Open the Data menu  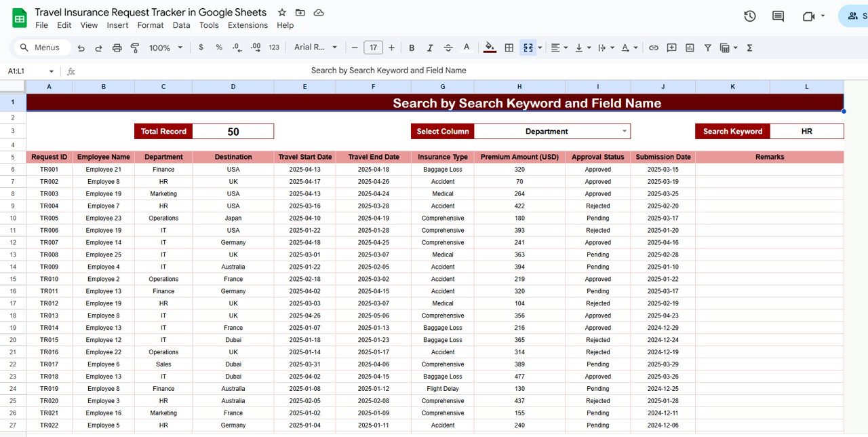click(x=181, y=25)
